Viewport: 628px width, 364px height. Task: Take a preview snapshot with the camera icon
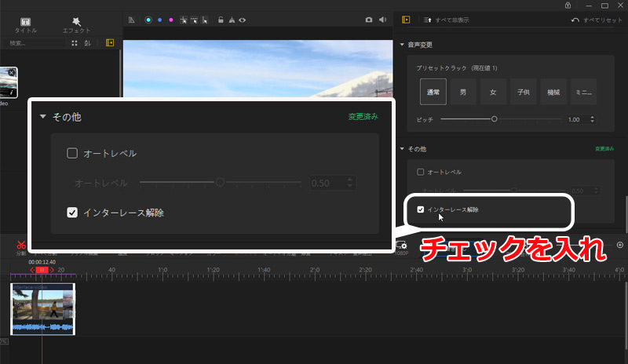(369, 20)
